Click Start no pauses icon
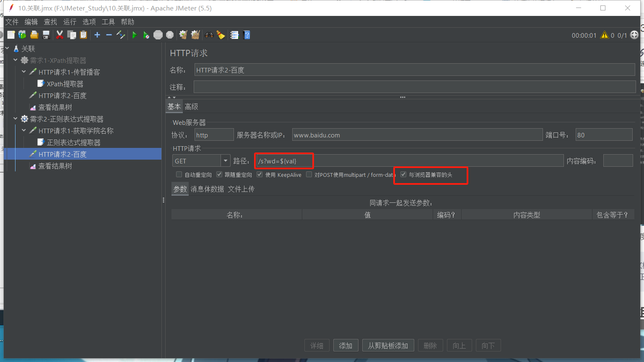644x362 pixels. click(146, 35)
